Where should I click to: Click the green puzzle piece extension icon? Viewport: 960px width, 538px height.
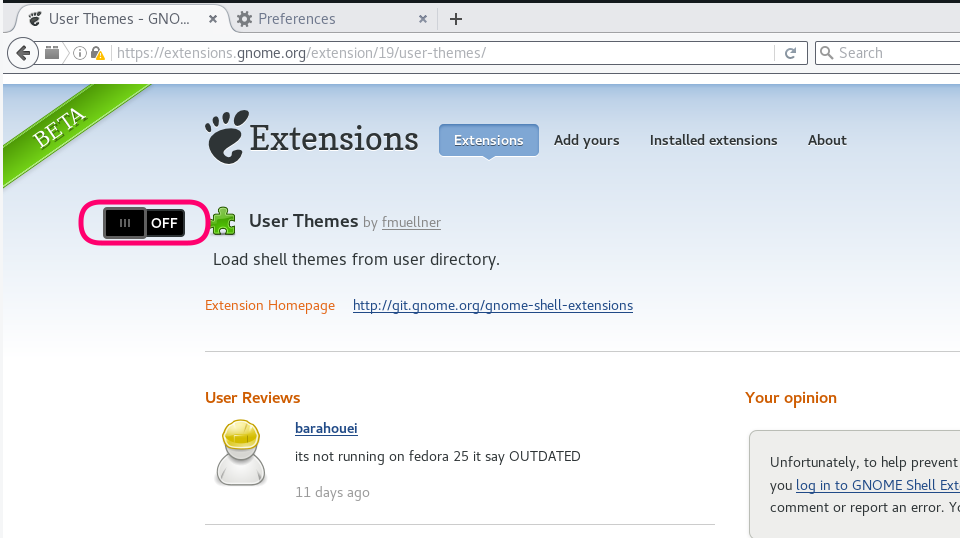[x=223, y=222]
